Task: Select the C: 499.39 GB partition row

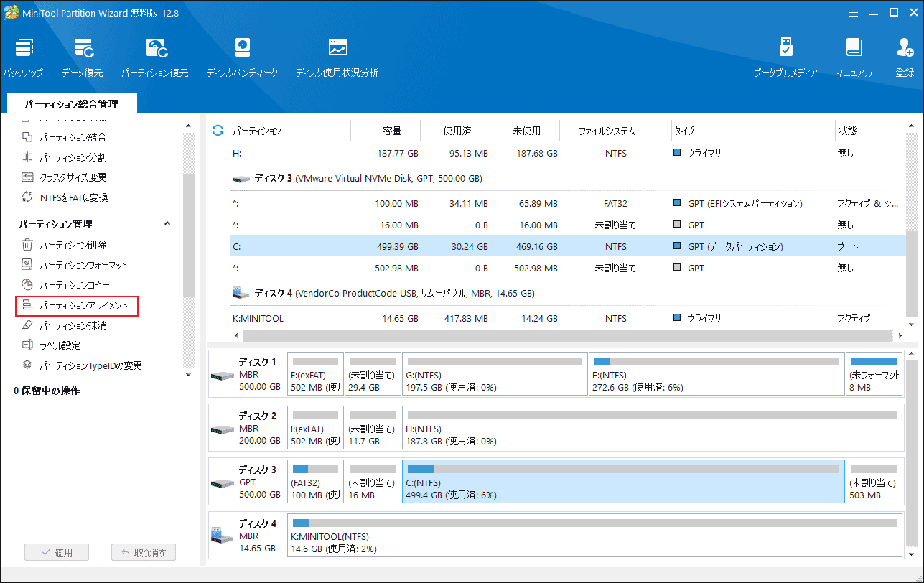Action: (567, 246)
